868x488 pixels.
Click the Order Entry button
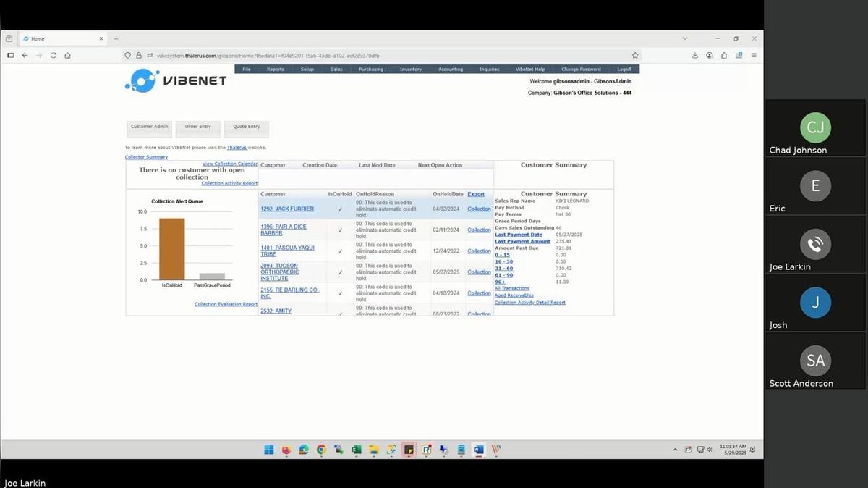[x=197, y=127]
